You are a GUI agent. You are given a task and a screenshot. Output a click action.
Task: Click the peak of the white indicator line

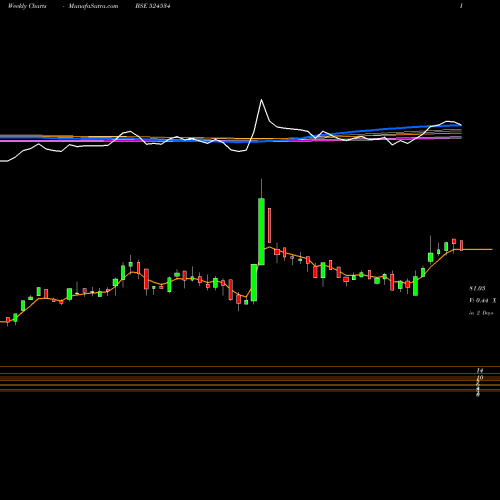tap(261, 100)
